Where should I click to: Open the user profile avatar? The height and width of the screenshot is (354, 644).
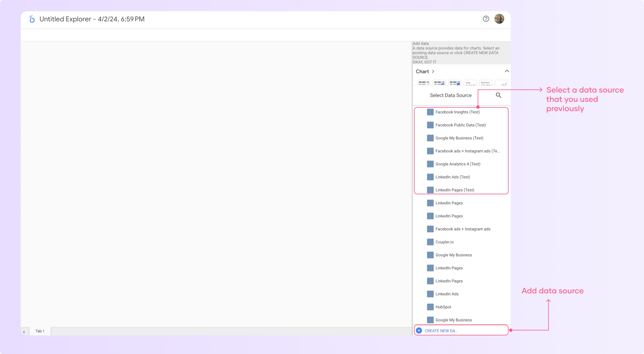(x=499, y=19)
